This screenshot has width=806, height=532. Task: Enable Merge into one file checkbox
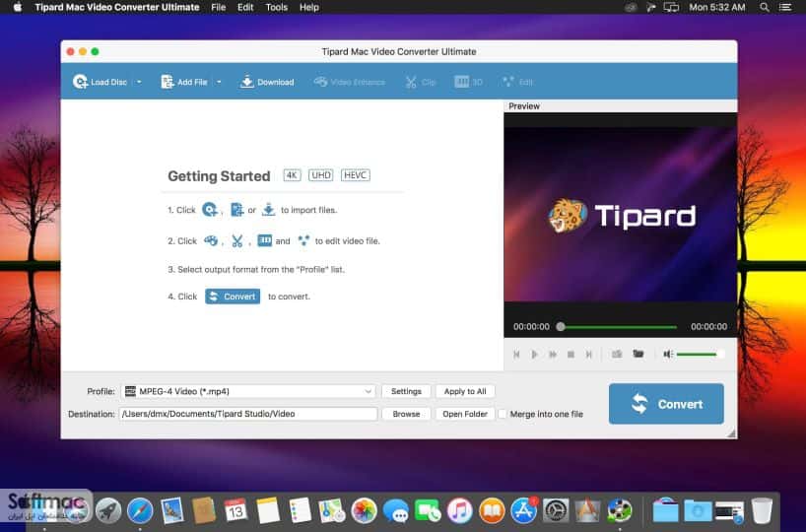pyautogui.click(x=503, y=414)
